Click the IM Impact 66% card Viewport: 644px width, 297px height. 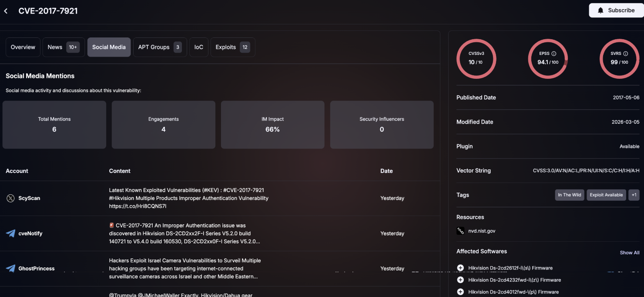[x=273, y=125]
